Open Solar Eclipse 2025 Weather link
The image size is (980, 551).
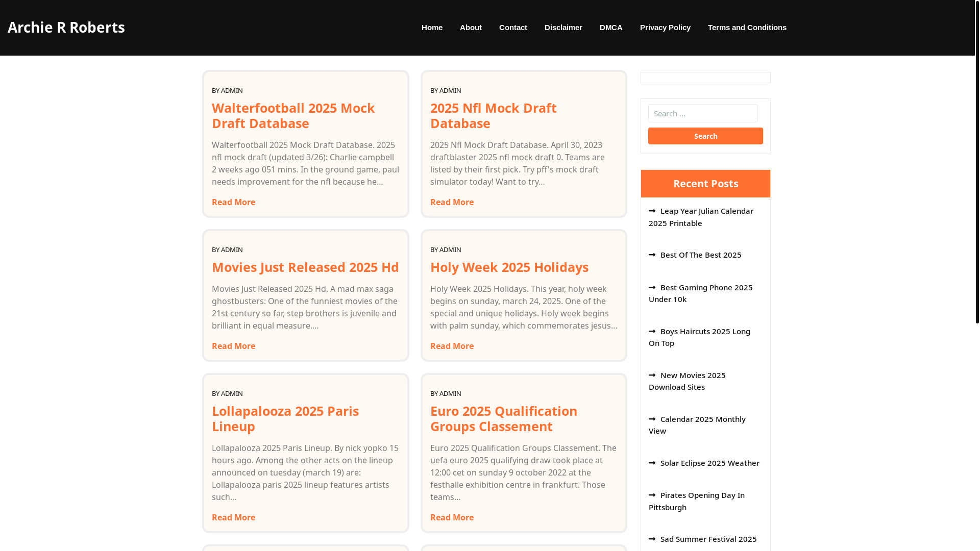(709, 463)
